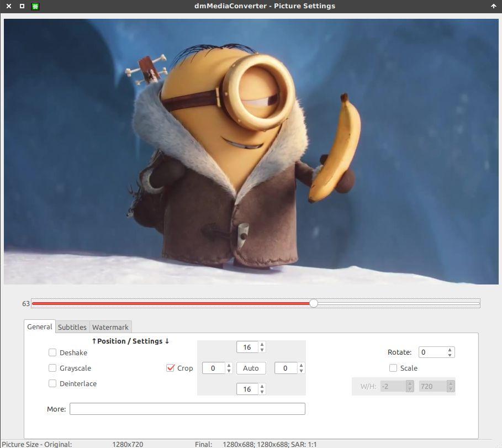Image resolution: width=502 pixels, height=448 pixels.
Task: Click the "W/H:" label
Action: (x=368, y=387)
